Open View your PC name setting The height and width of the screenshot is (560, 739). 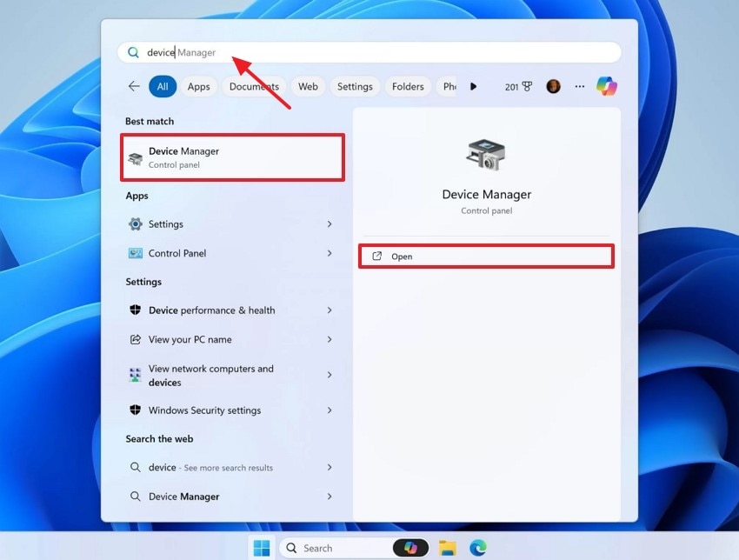coord(232,339)
